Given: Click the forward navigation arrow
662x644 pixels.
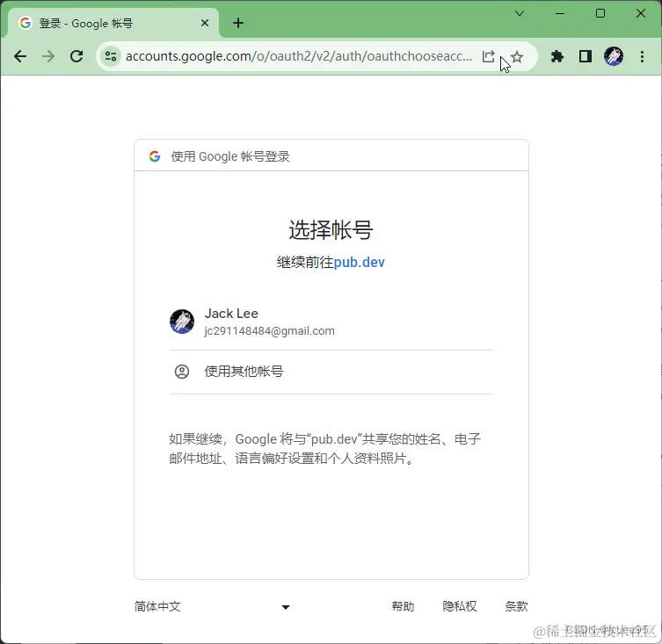Looking at the screenshot, I should [x=48, y=56].
